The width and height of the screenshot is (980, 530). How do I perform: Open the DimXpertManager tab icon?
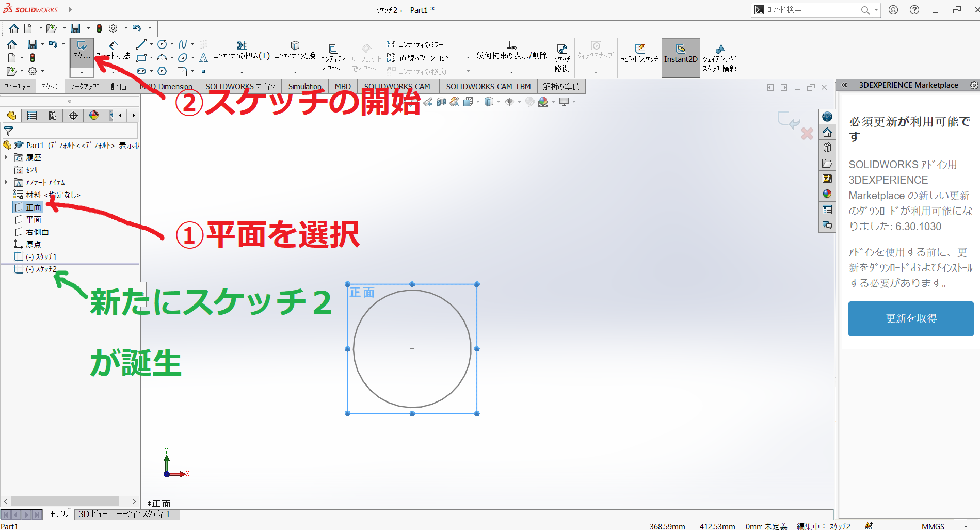pos(73,116)
